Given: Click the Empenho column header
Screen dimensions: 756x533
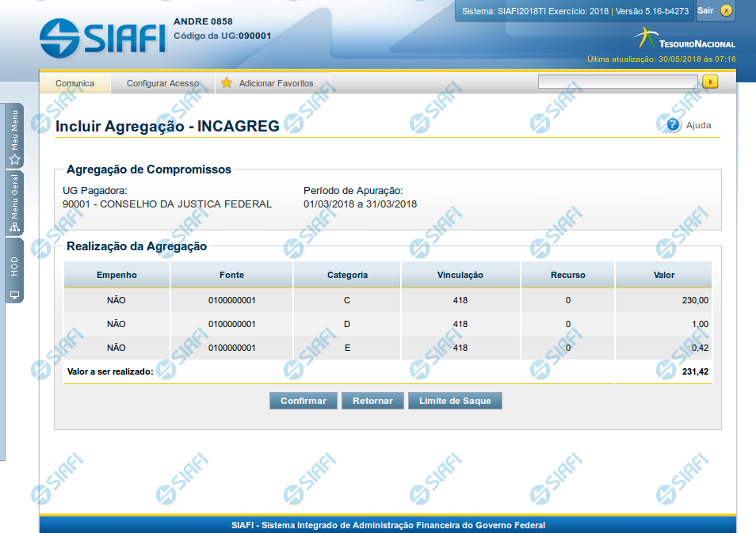Looking at the screenshot, I should tap(116, 275).
